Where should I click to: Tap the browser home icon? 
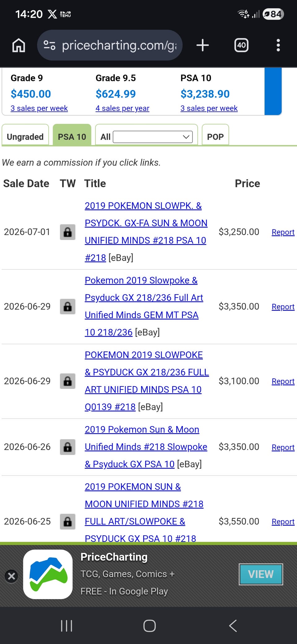click(x=19, y=45)
